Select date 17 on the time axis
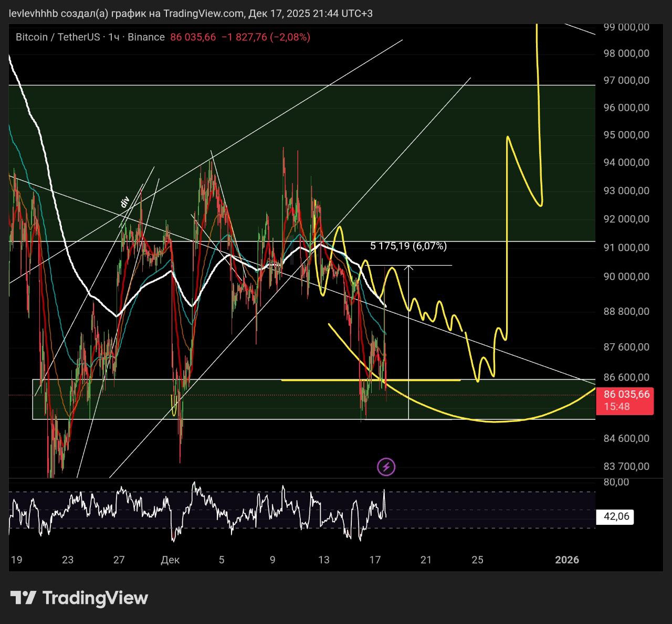The height and width of the screenshot is (624, 672). (x=375, y=560)
